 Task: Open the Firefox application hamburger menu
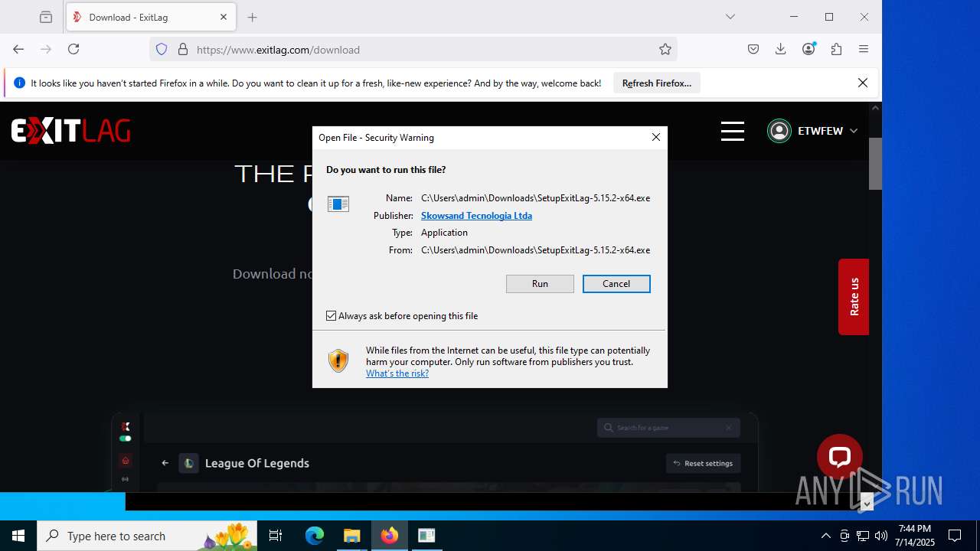click(x=864, y=49)
